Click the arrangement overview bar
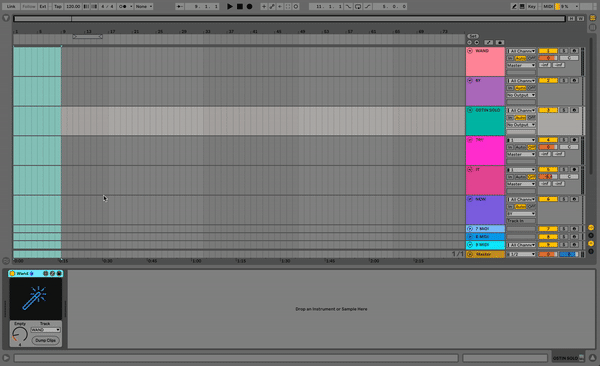600x366 pixels. [289, 18]
